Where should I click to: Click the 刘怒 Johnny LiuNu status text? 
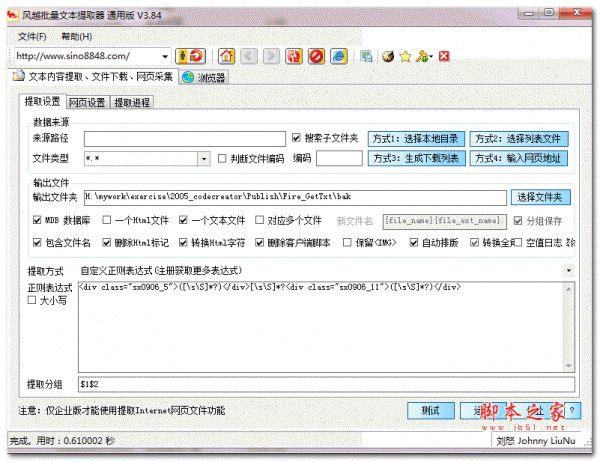click(536, 441)
